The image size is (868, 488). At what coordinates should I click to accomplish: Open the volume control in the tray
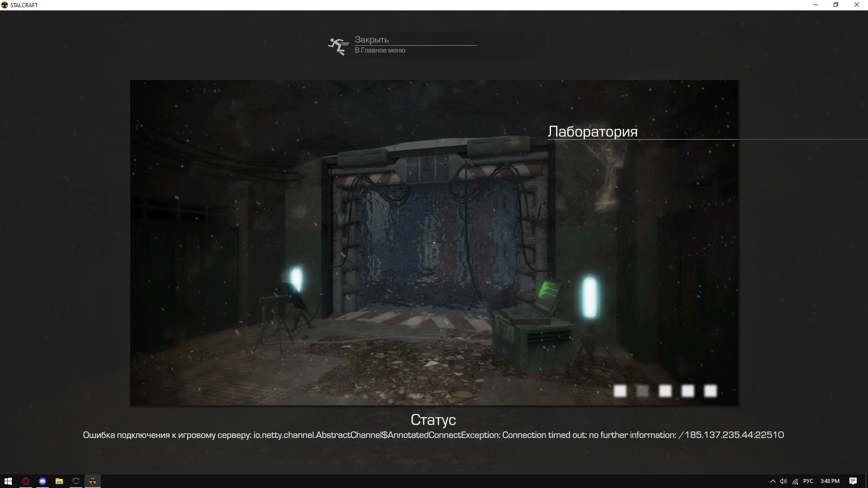(783, 481)
